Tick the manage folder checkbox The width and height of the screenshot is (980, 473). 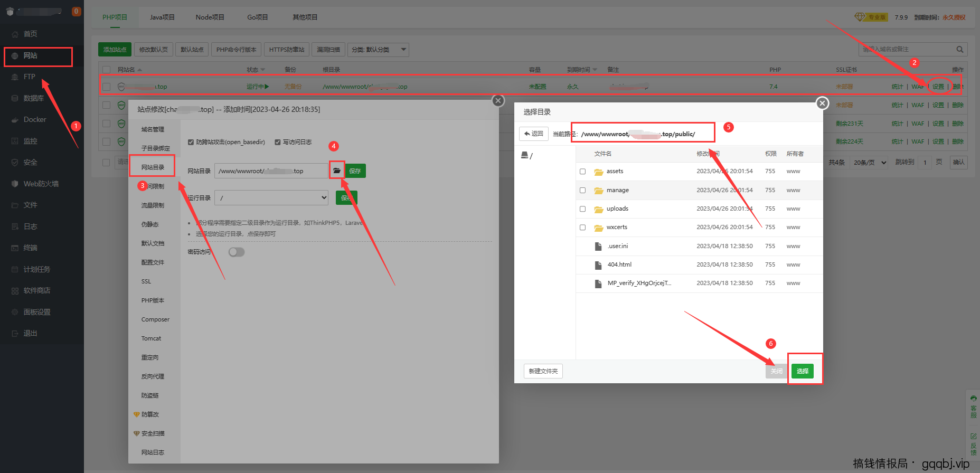click(583, 190)
